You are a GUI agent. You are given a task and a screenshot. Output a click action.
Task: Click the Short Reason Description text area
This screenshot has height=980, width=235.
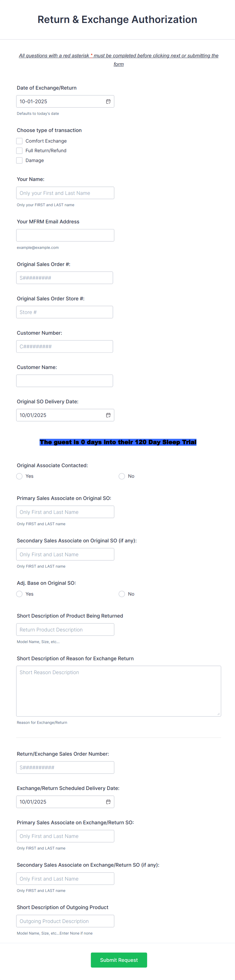point(119,690)
